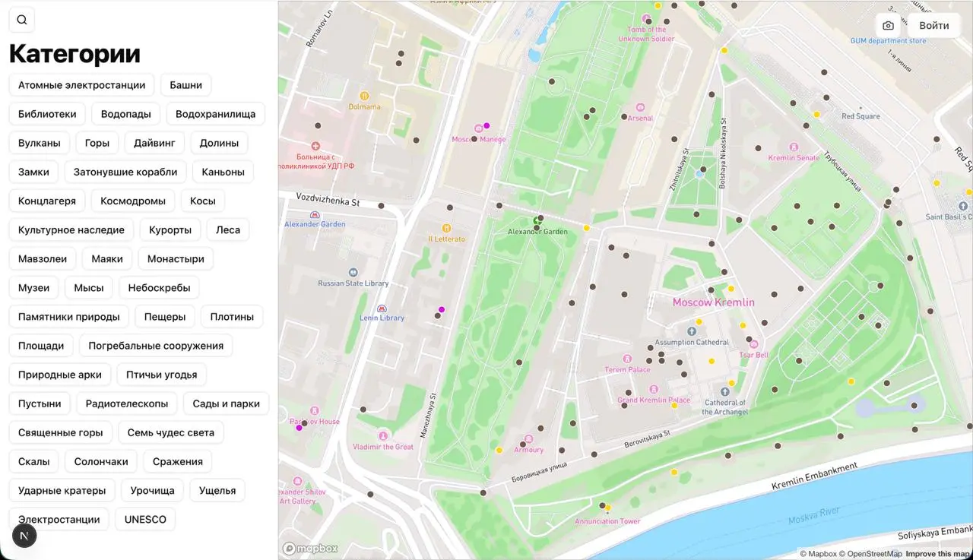Select the Курорты category
The height and width of the screenshot is (560, 973).
(x=170, y=229)
